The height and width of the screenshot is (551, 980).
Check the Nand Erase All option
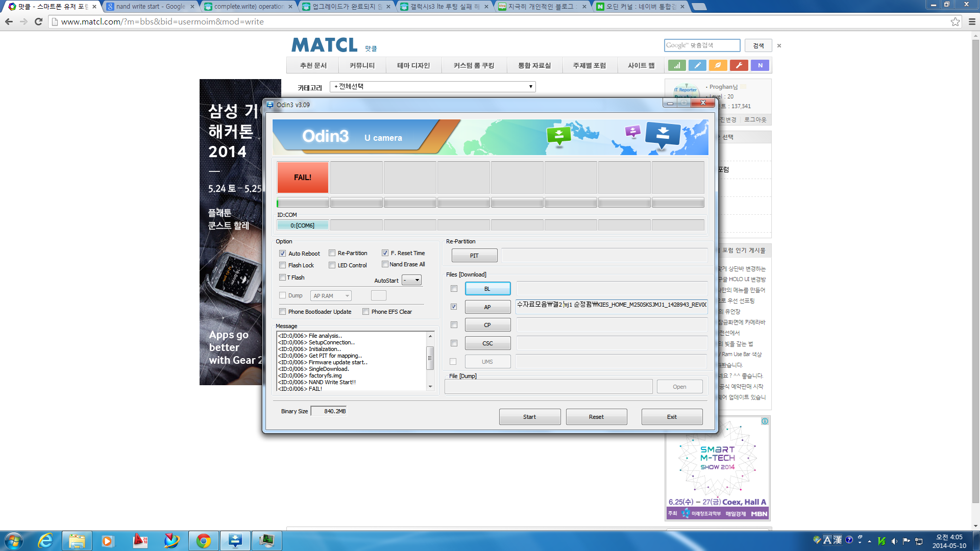(x=385, y=264)
